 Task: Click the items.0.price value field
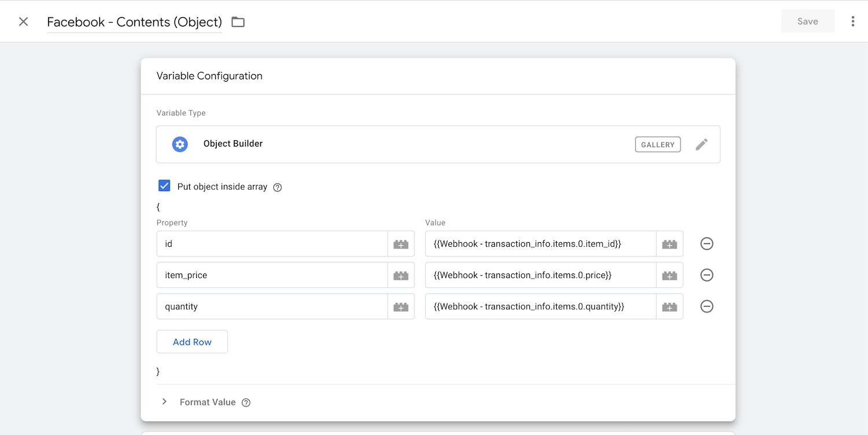click(540, 275)
